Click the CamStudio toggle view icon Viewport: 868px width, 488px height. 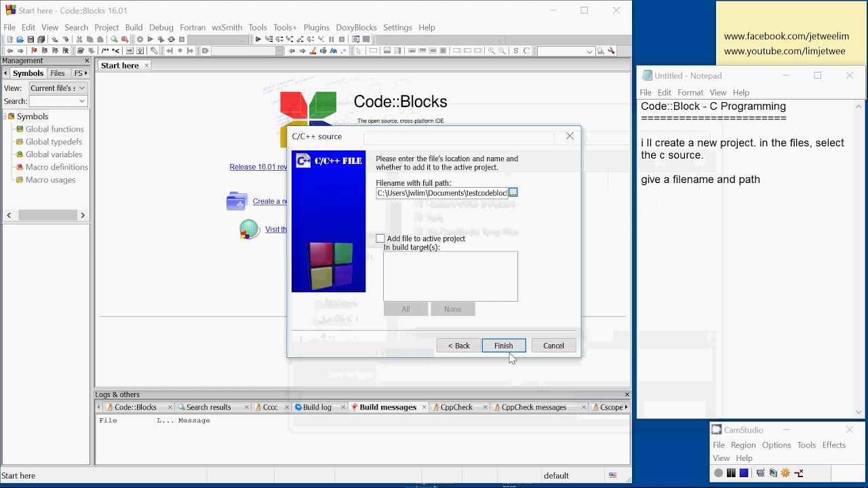tap(760, 472)
